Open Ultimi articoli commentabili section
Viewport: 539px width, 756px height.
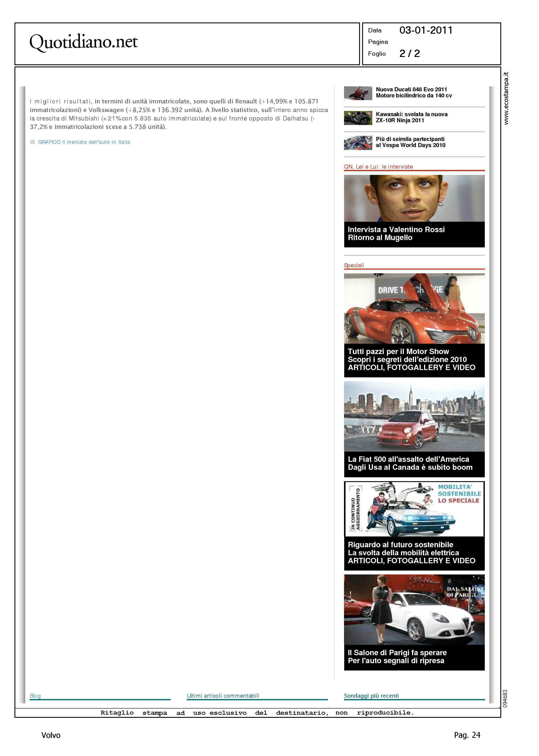click(223, 696)
